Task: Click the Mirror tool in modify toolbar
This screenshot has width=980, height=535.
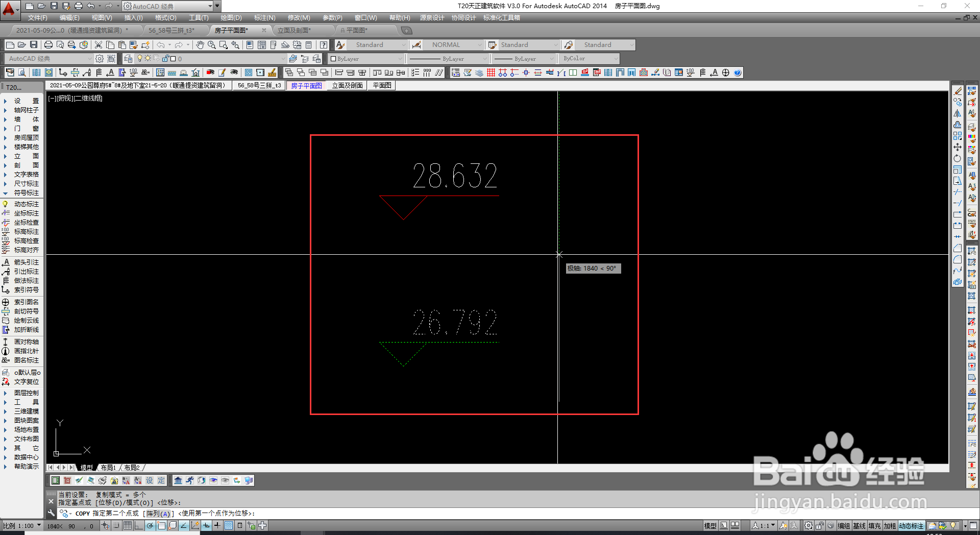Action: pos(958,113)
